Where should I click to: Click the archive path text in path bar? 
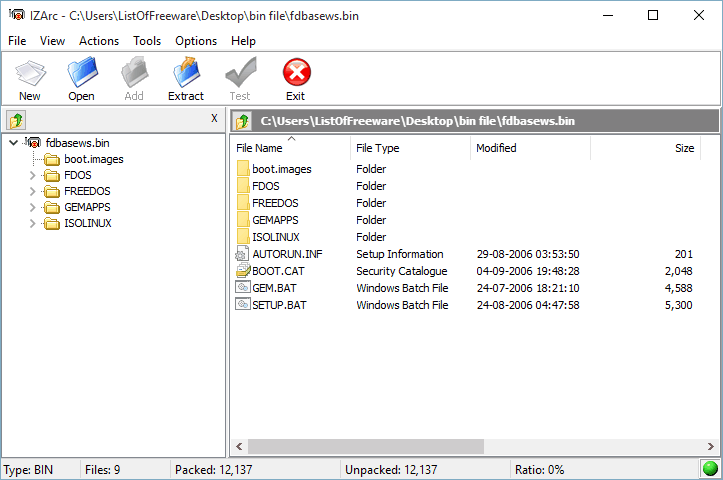point(417,121)
